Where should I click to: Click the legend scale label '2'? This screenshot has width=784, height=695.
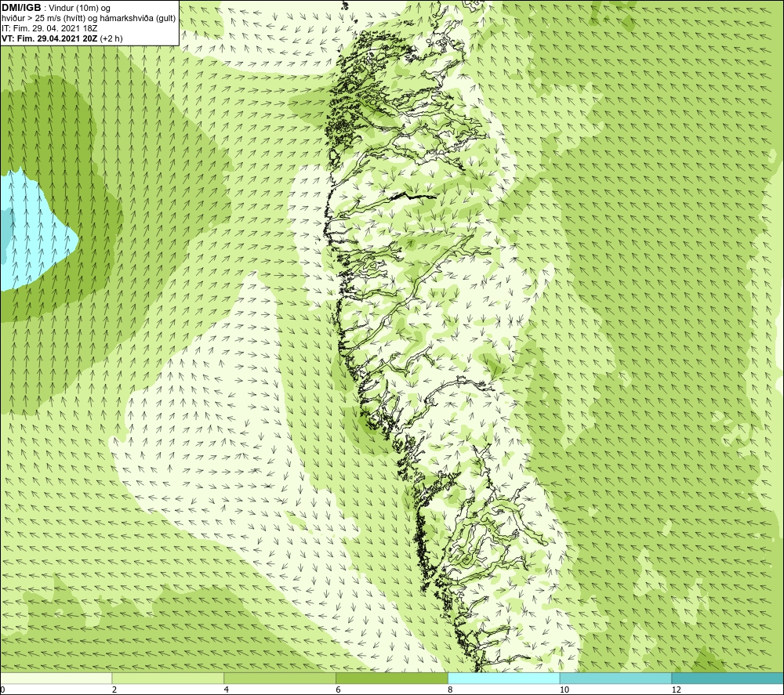114,690
